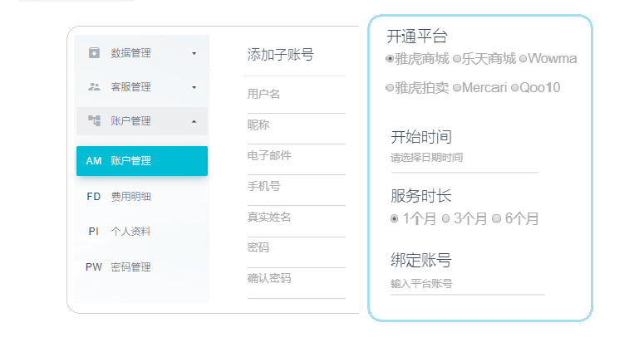The height and width of the screenshot is (352, 644).
Task: Click the PI abbreviation for 个人资料
Action: click(94, 232)
